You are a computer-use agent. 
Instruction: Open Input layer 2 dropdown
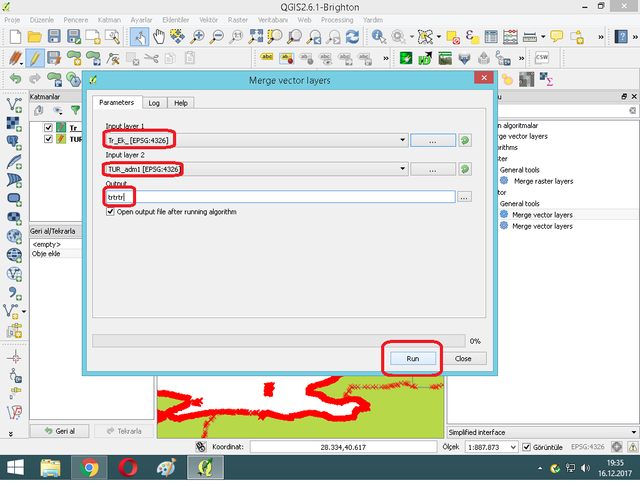[x=402, y=169]
